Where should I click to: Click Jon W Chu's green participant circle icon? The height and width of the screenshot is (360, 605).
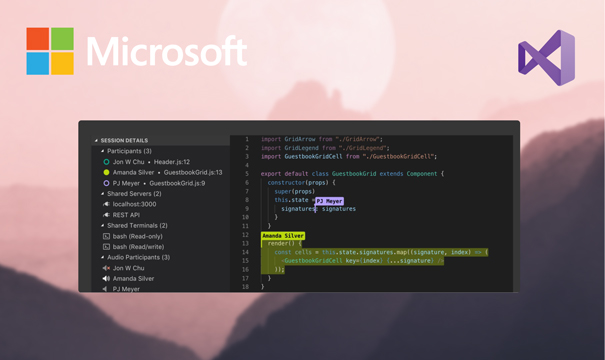[x=106, y=162]
